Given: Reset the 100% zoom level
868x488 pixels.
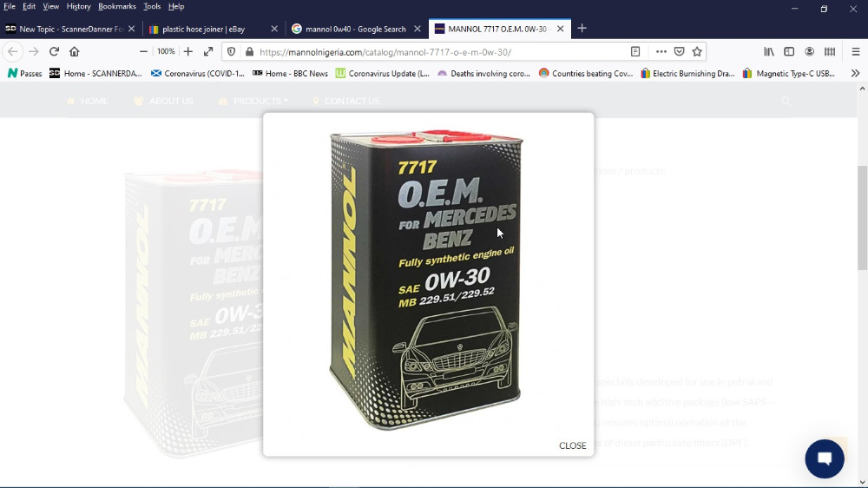Looking at the screenshot, I should [x=166, y=51].
